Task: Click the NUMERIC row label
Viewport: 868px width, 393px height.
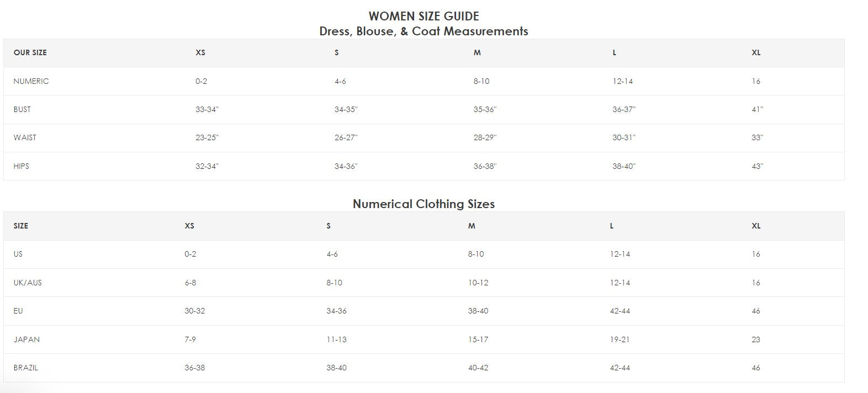Action: point(31,81)
